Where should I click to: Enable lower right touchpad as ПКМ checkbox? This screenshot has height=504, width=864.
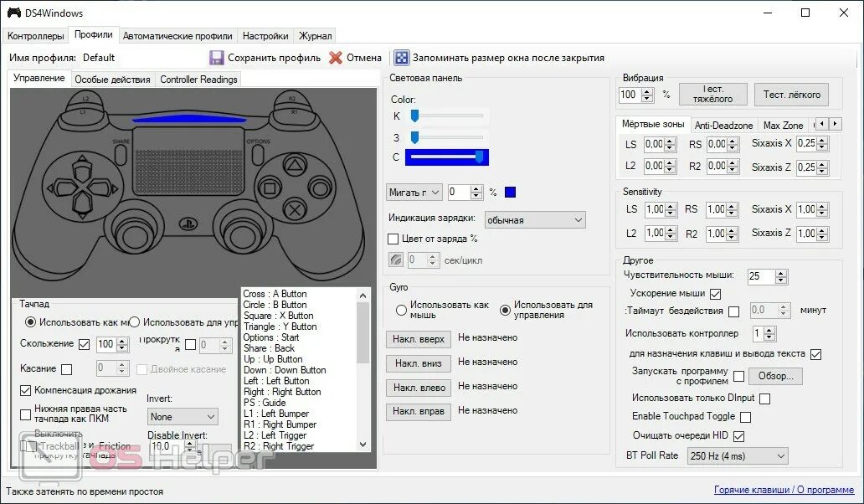coord(25,414)
